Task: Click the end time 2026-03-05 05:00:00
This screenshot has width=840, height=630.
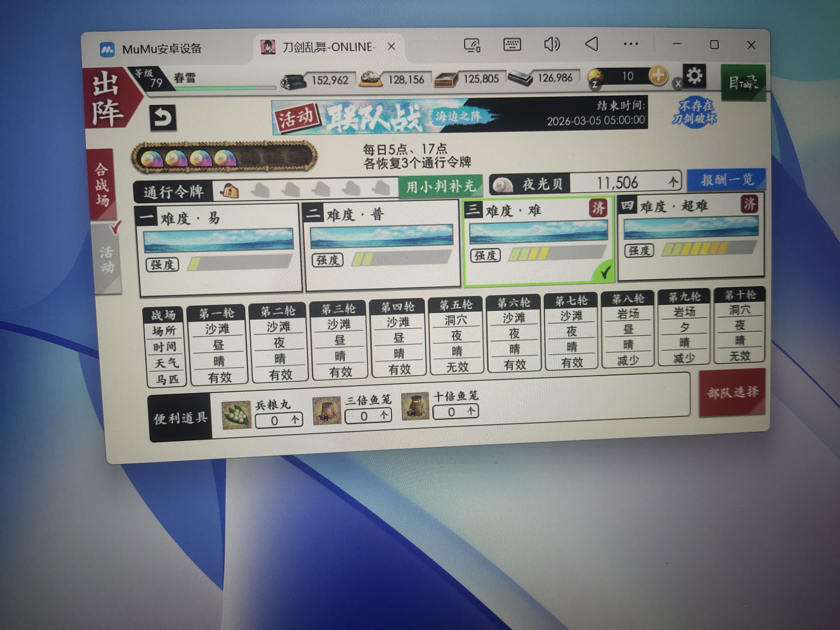Action: point(596,121)
